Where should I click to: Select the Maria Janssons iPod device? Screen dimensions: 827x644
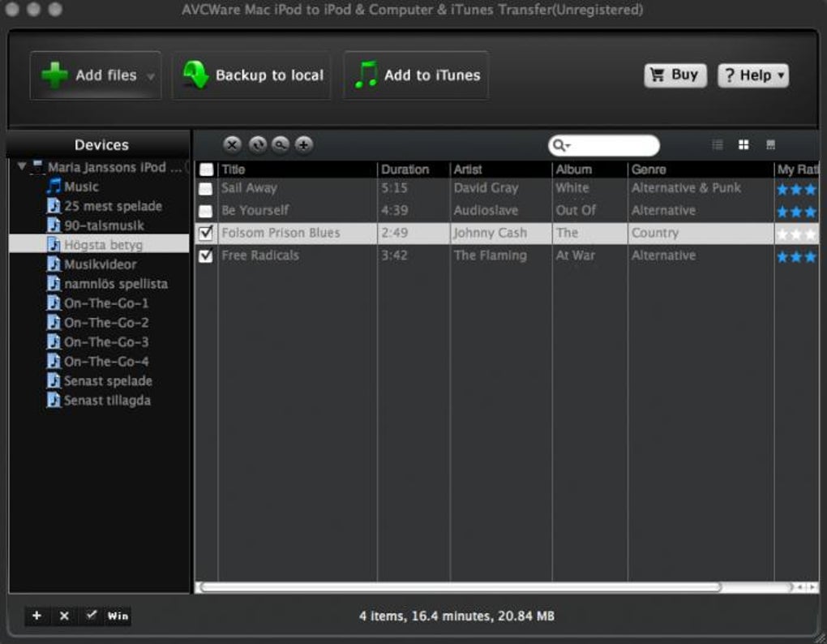[106, 167]
